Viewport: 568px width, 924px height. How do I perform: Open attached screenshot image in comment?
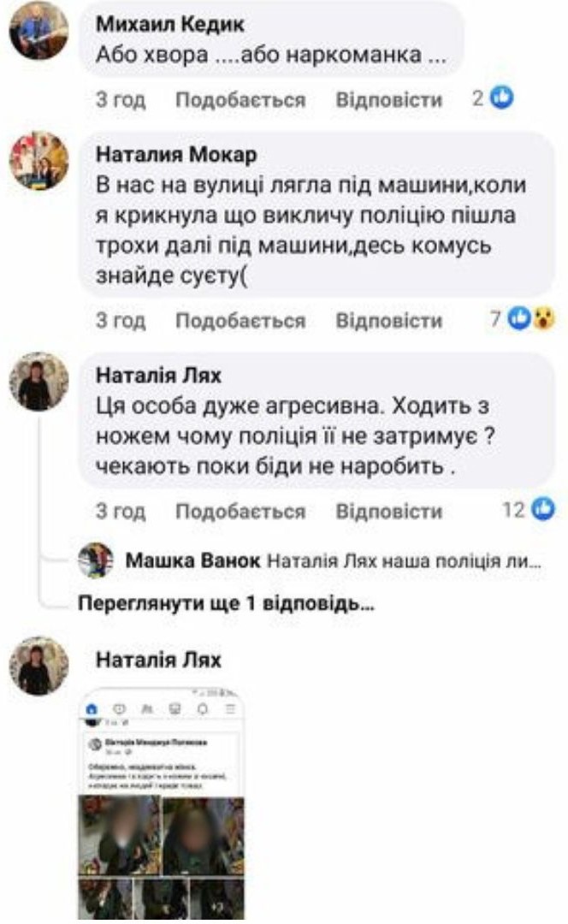161,803
